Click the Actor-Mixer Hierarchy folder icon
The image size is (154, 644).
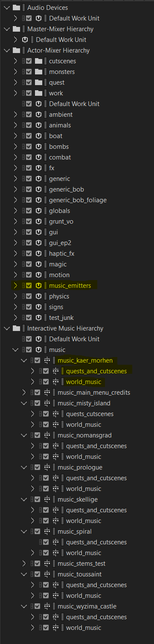17,50
